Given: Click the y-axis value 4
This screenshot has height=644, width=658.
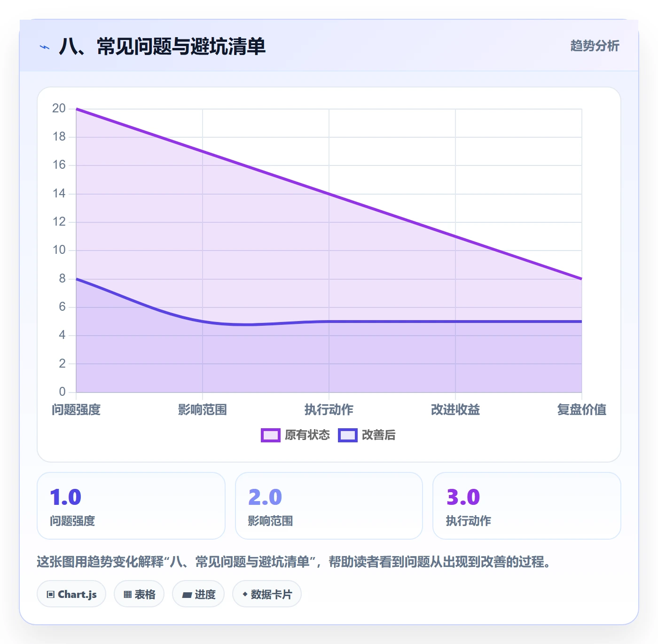Looking at the screenshot, I should 62,335.
